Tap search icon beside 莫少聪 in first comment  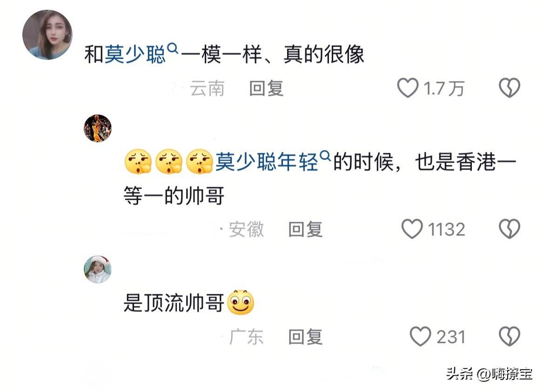point(173,48)
